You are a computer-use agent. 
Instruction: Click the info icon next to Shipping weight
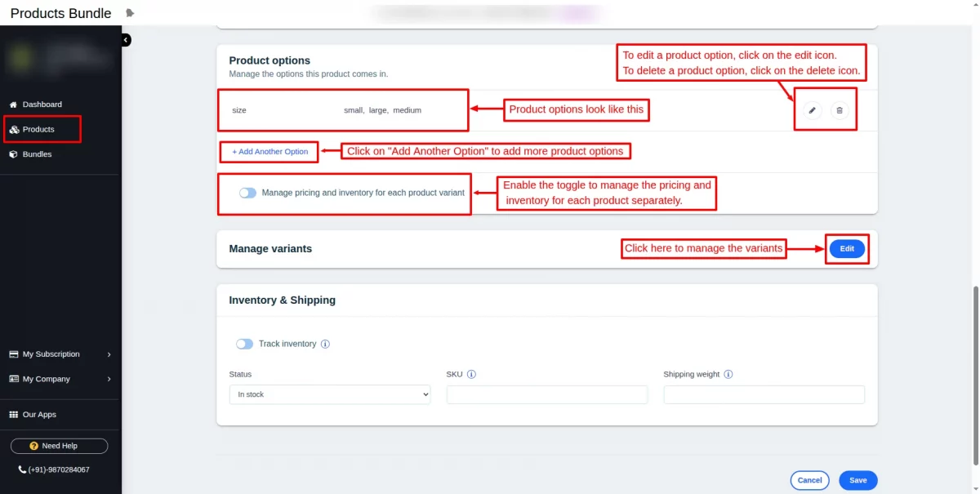coord(728,374)
